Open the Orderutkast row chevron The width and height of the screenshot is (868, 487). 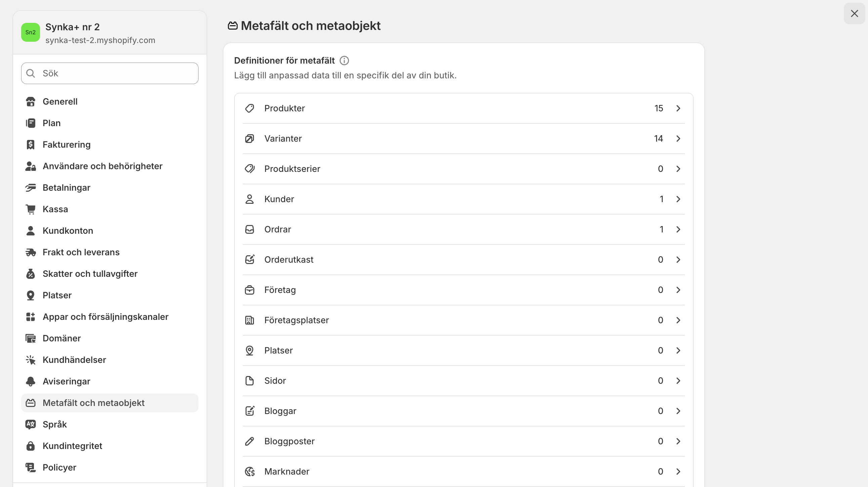tap(678, 260)
